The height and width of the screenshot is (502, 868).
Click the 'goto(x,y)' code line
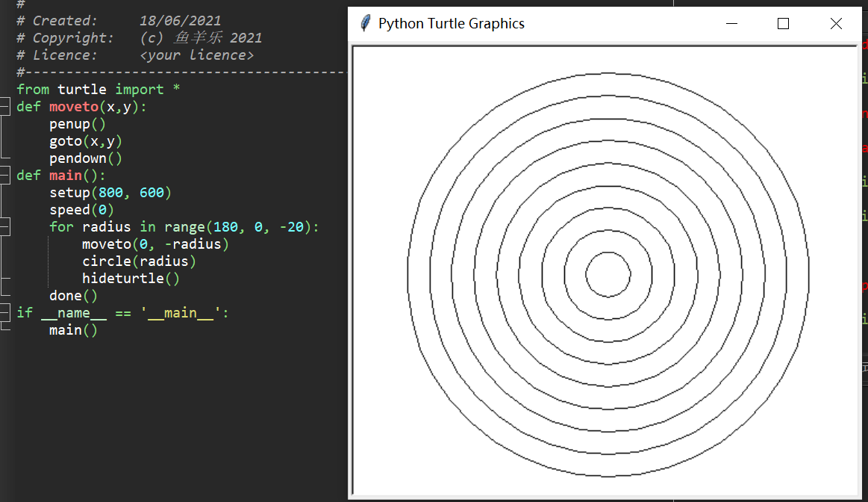coord(85,140)
